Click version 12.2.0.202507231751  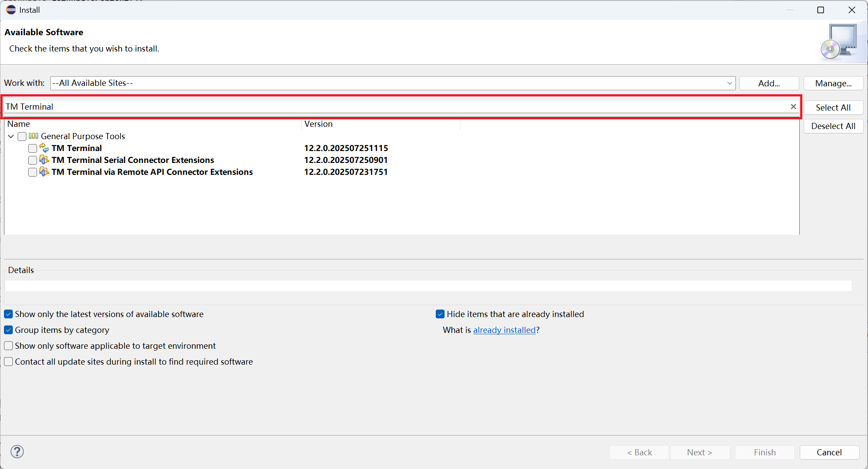pyautogui.click(x=346, y=172)
